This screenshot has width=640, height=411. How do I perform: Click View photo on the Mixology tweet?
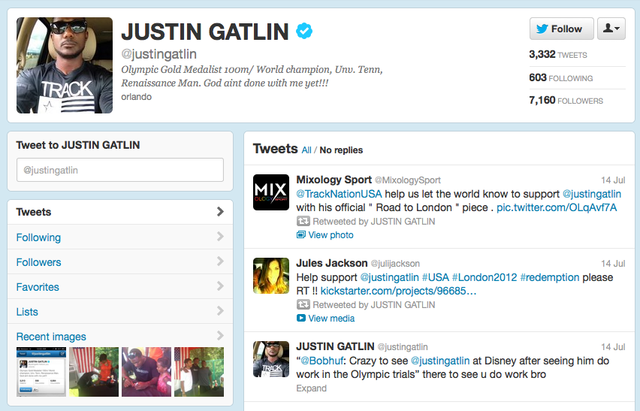pos(331,235)
